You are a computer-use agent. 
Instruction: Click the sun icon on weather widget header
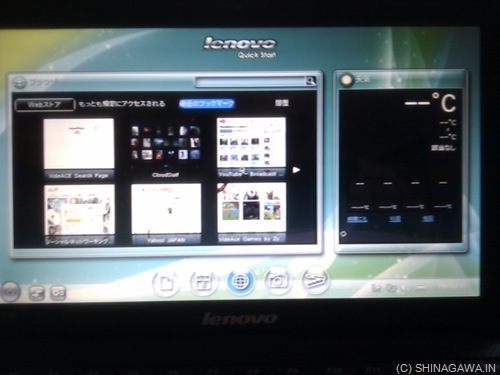point(346,80)
